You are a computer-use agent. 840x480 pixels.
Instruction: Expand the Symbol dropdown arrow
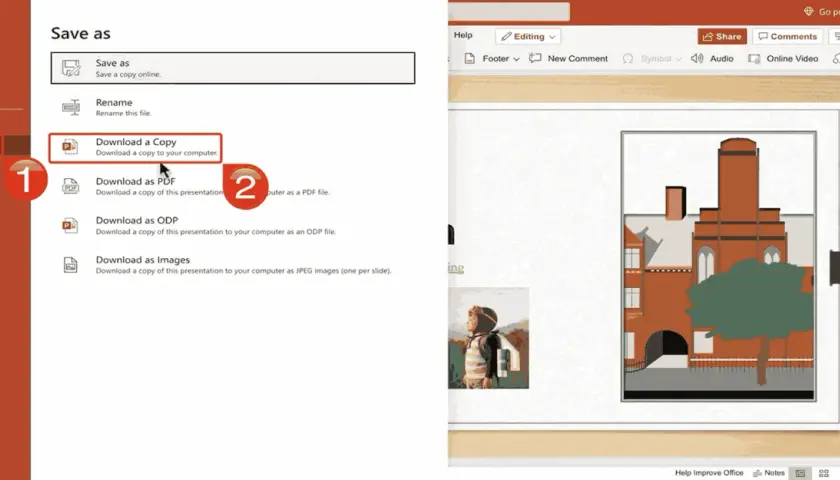tap(679, 59)
